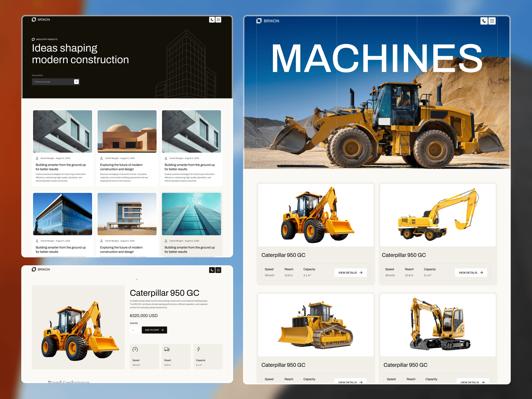Open the modern multi-story house blog thumbnail
532x399 pixels.
coord(127,214)
